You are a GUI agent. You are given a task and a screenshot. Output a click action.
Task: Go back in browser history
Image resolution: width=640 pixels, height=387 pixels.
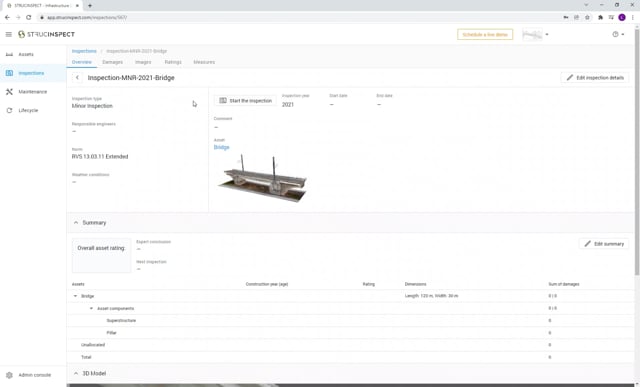pyautogui.click(x=7, y=18)
